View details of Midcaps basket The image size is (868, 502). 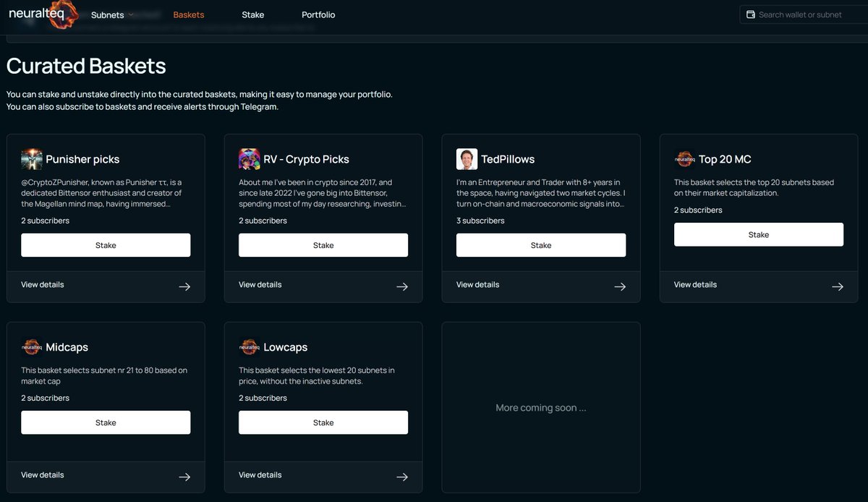(43, 475)
